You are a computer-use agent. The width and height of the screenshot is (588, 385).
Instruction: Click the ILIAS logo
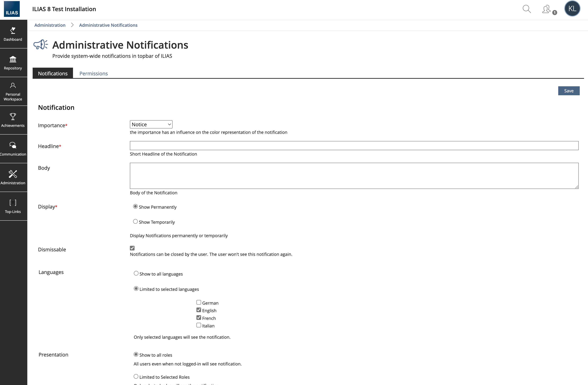click(x=12, y=9)
